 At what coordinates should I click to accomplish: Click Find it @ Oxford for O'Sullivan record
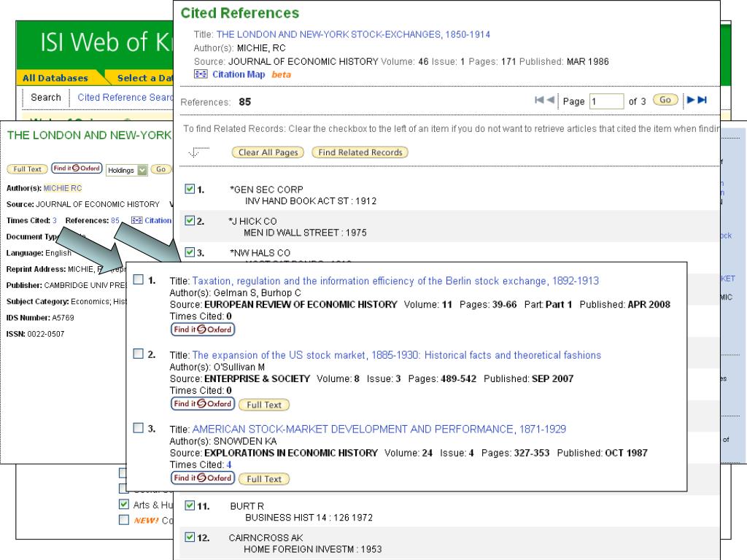tap(203, 403)
